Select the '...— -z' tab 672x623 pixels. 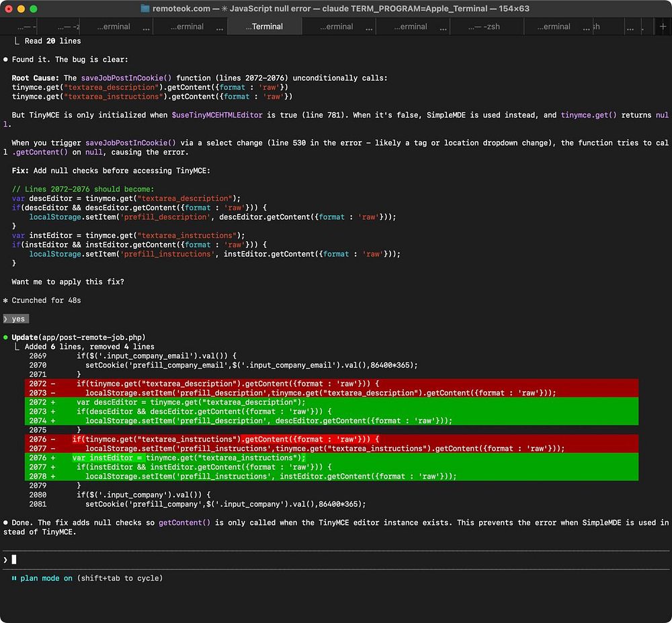(60, 26)
